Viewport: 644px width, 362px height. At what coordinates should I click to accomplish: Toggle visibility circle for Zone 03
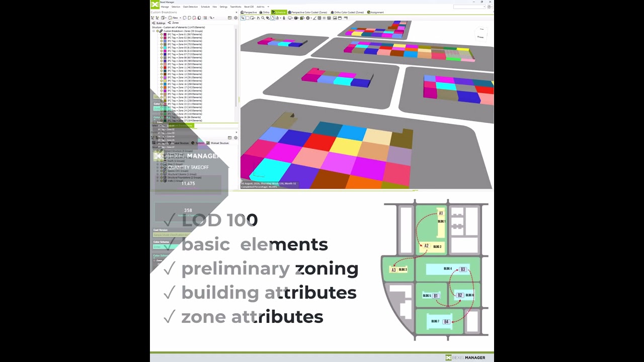pos(162,41)
